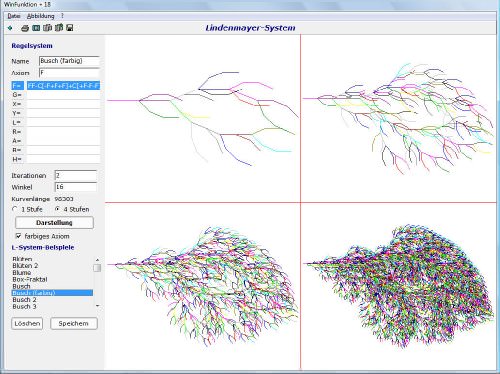Click the Name input field

coord(69,61)
